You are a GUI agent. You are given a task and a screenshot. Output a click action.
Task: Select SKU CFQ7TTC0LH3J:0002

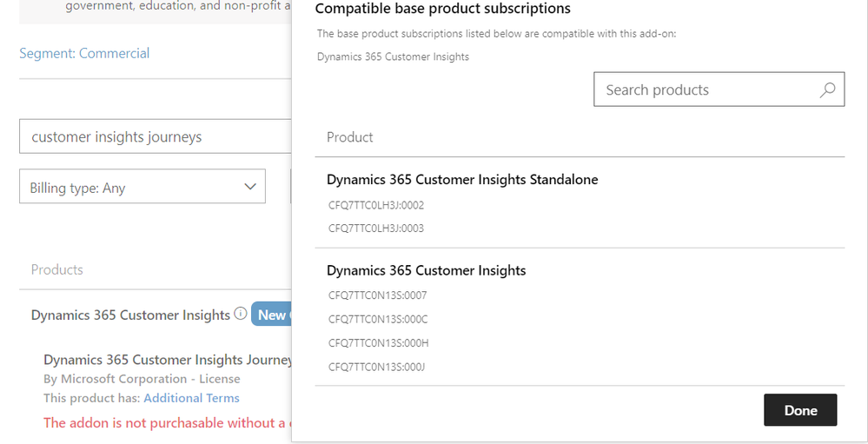376,205
